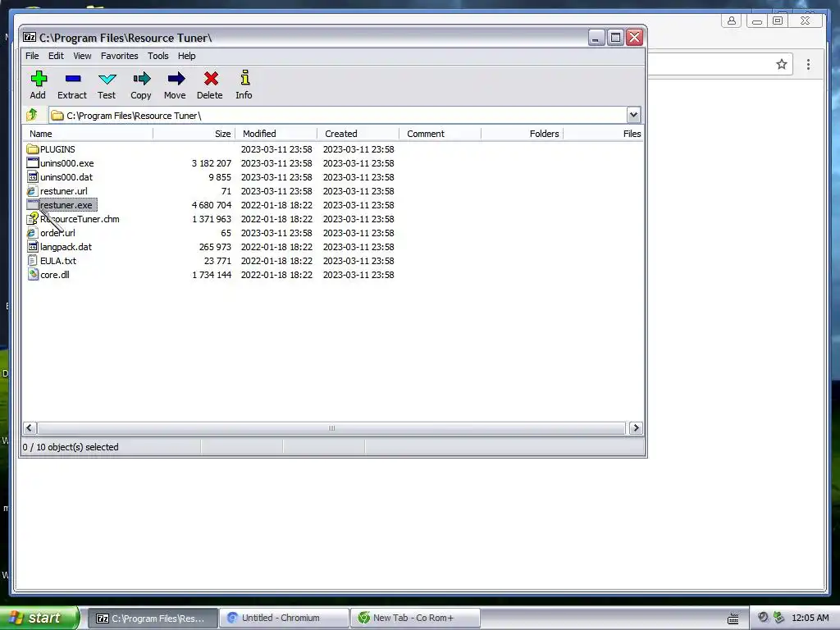Select the unins000.exe file name
840x630 pixels.
[67, 163]
